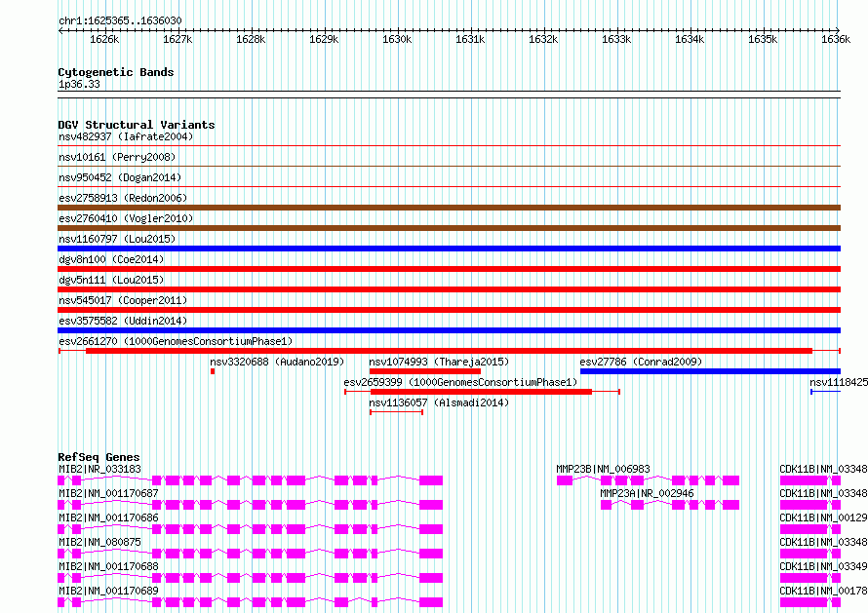Click the 1636k ruler tick label
The image size is (868, 613).
click(x=836, y=39)
